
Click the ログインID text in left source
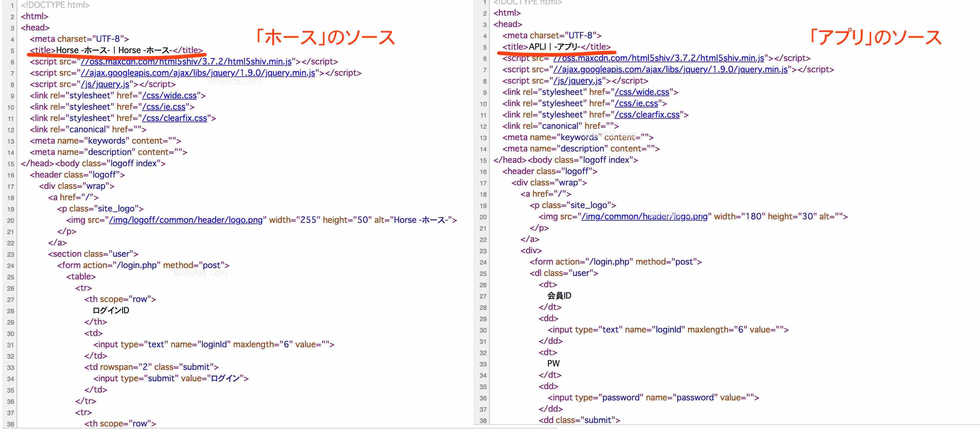click(111, 311)
